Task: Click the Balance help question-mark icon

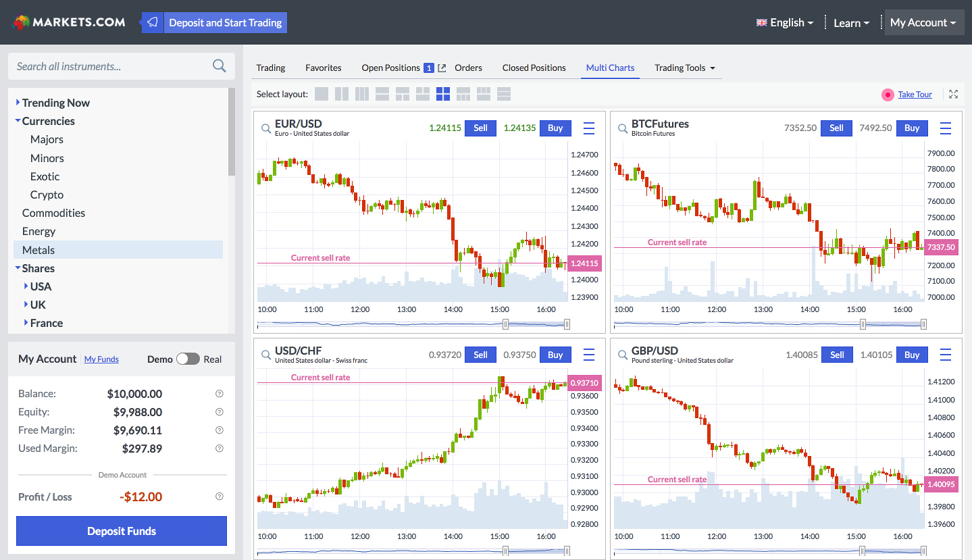Action: (219, 394)
